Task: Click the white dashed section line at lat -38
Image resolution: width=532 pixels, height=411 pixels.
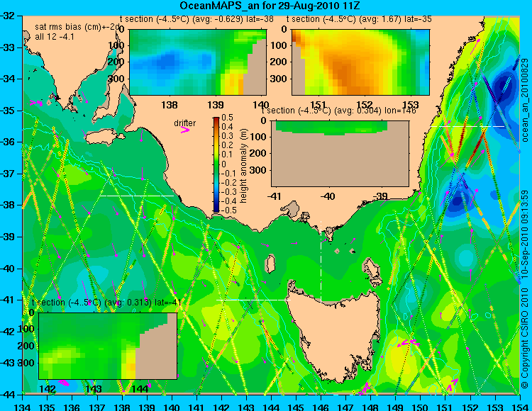Action: [x=137, y=196]
